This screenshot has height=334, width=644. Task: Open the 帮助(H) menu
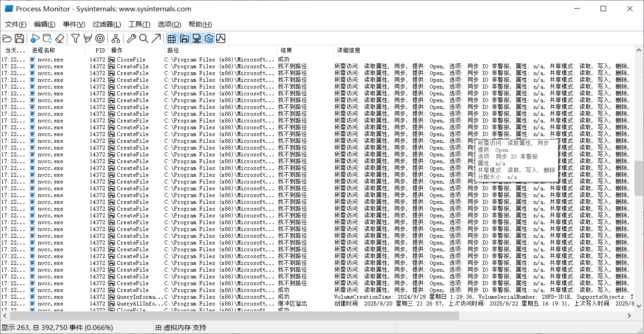200,24
